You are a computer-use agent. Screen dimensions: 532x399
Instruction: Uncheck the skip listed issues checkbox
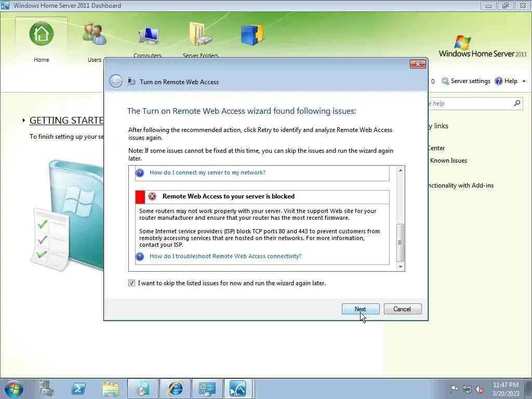(x=131, y=283)
